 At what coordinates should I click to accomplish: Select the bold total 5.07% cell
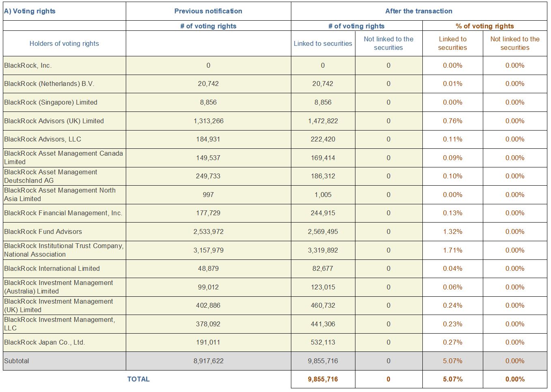[x=452, y=379]
